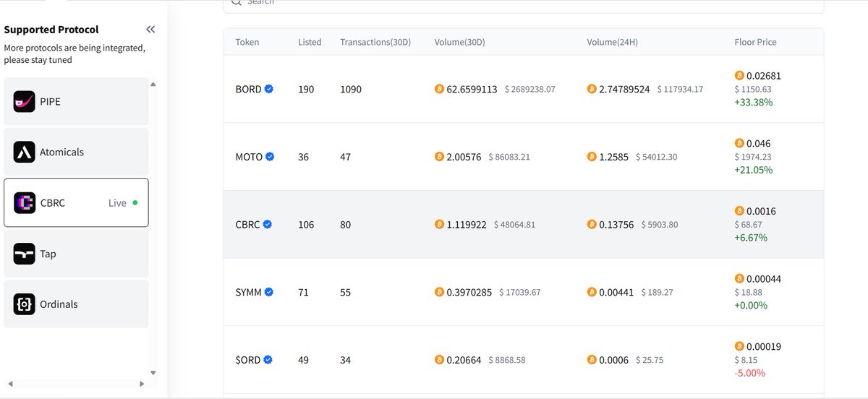Click the bitcoin icon beside 1.2585
This screenshot has width=868, height=399.
point(592,156)
